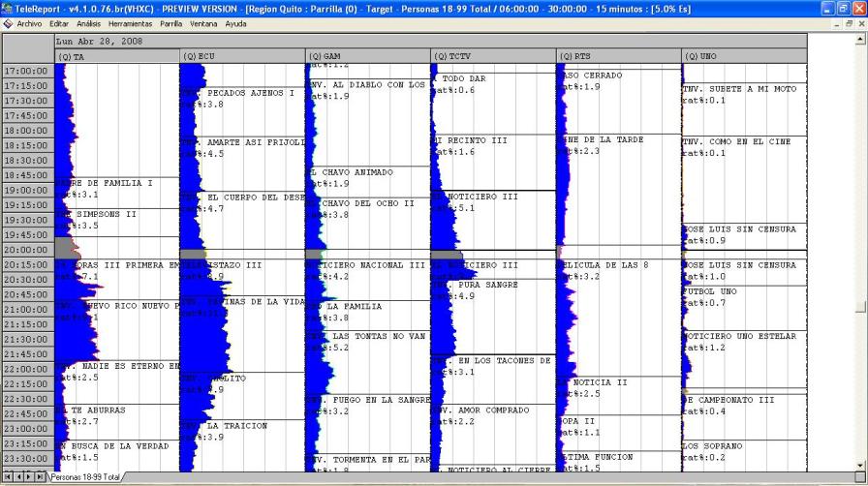Select program AL DIABLO CON LOS
Viewport: 868px width, 486px height.
click(x=379, y=84)
